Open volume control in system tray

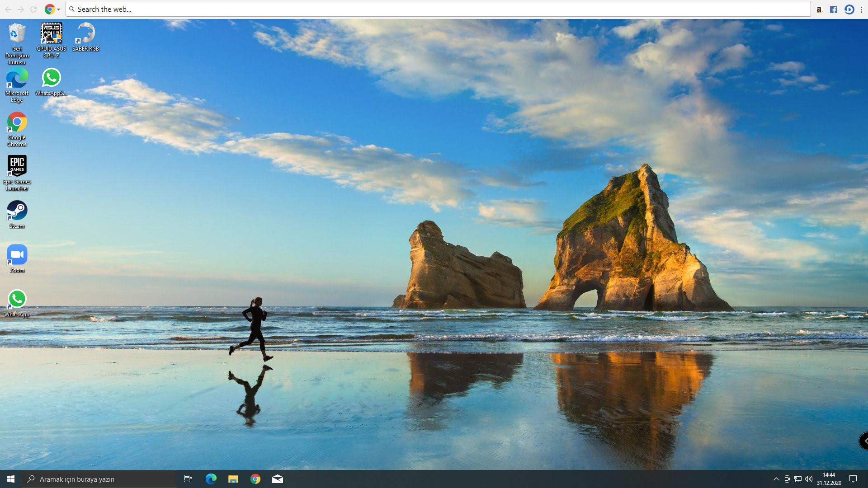(x=809, y=479)
